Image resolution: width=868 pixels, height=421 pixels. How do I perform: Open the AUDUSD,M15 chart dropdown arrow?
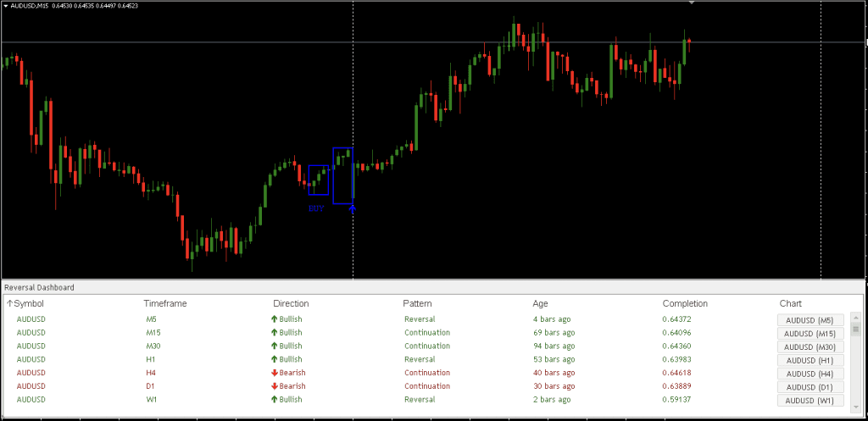pyautogui.click(x=6, y=6)
